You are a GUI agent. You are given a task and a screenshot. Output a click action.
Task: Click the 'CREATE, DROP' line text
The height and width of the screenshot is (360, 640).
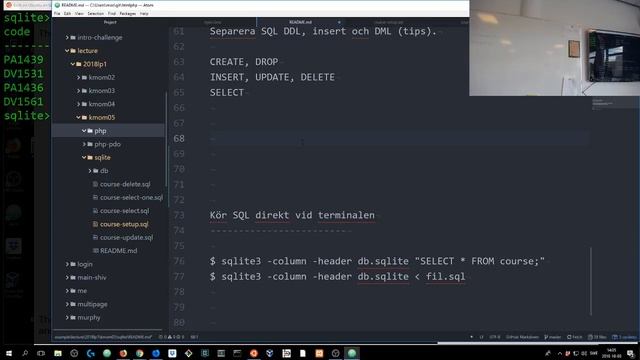pyautogui.click(x=244, y=62)
